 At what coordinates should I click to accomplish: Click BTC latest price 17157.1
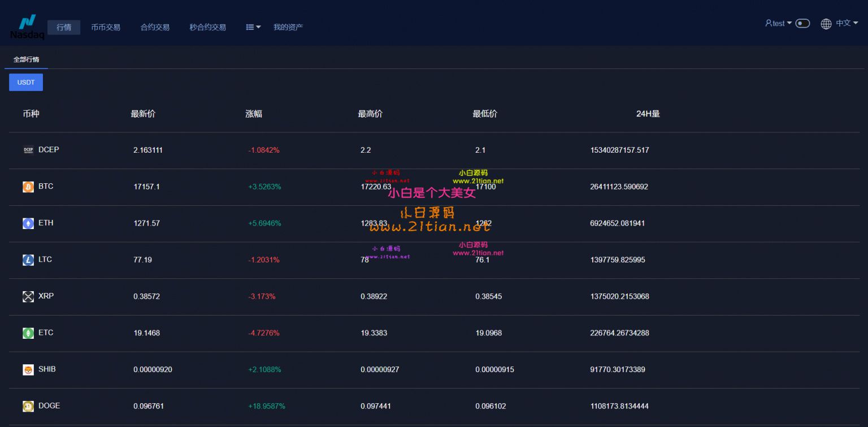146,187
